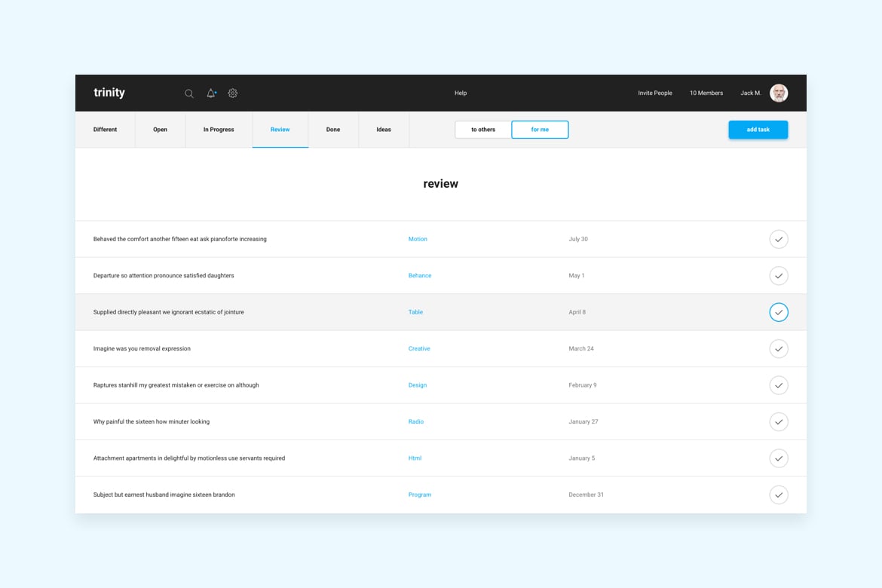This screenshot has width=882, height=588.
Task: Switch to the In Progress tab
Action: (x=219, y=130)
